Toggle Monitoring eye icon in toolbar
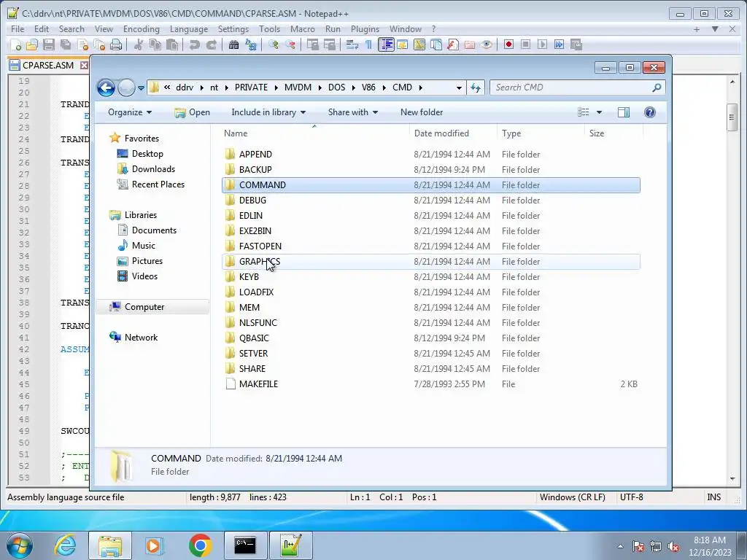 (x=487, y=44)
